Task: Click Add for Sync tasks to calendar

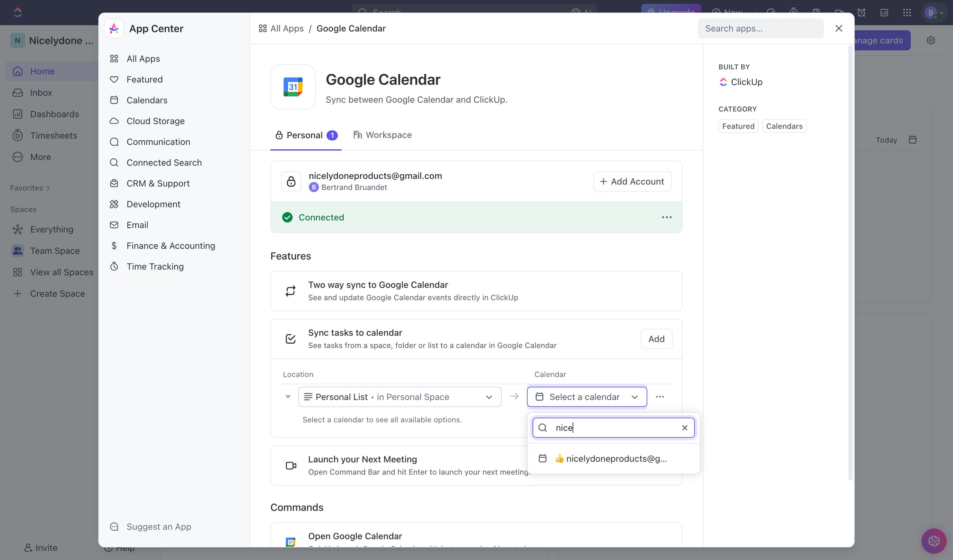Action: (656, 339)
